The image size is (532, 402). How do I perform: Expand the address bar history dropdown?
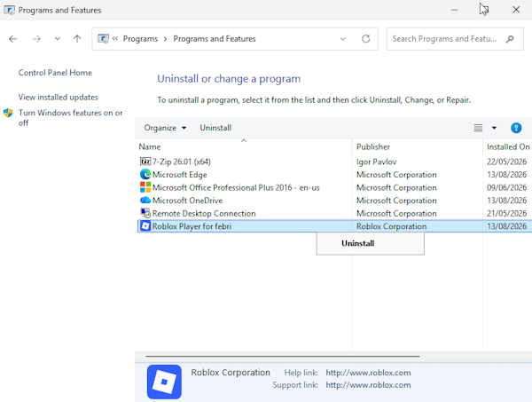coord(343,39)
